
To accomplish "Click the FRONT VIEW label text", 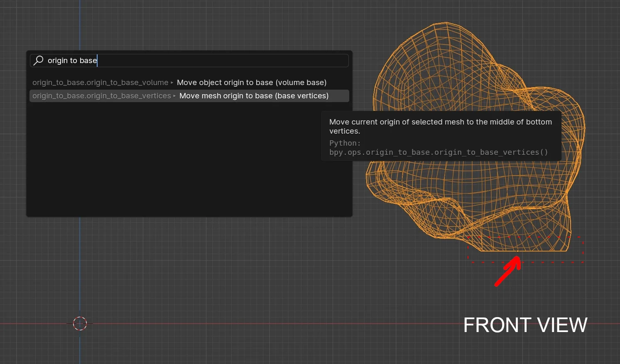I will click(525, 325).
